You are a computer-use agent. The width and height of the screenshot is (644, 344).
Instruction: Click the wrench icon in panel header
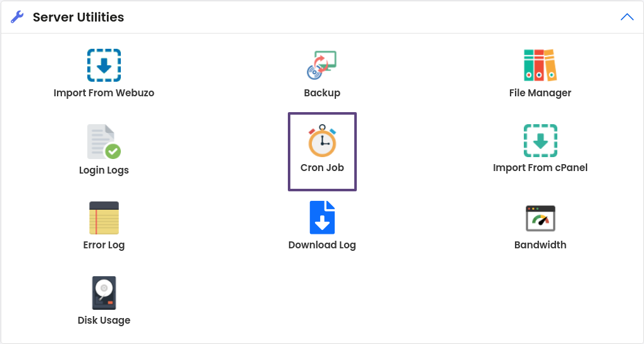tap(18, 17)
